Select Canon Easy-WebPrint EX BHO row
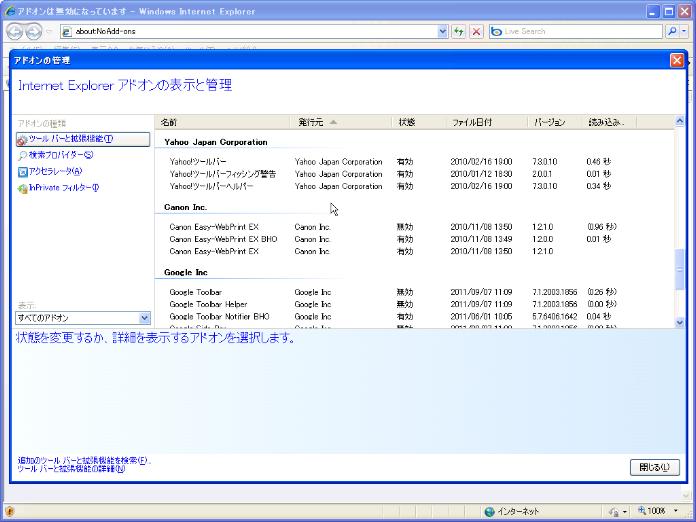 point(414,239)
